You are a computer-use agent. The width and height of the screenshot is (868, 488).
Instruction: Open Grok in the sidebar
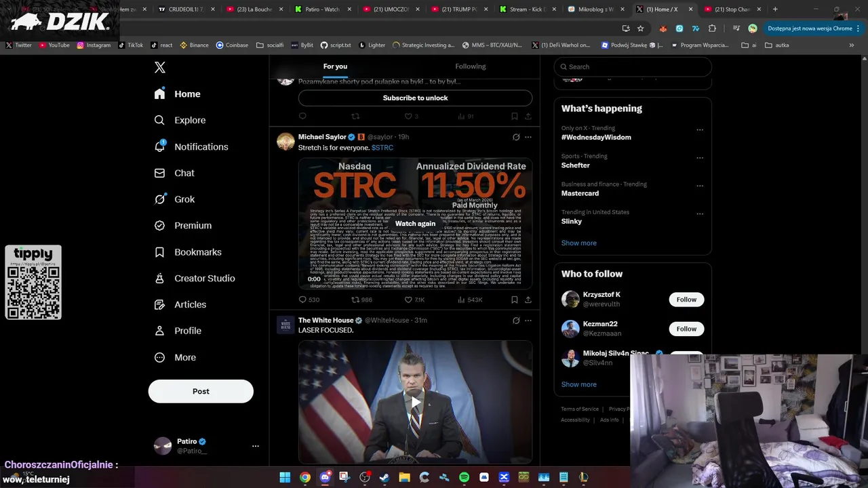click(174, 199)
